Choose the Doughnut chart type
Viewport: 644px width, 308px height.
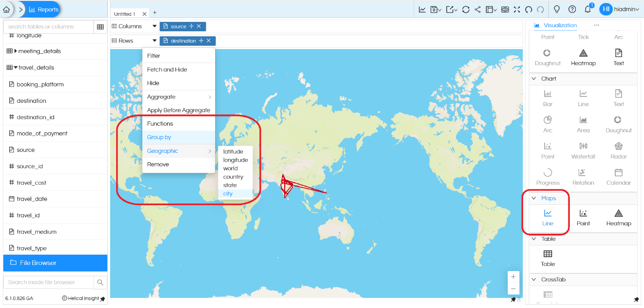pos(618,124)
